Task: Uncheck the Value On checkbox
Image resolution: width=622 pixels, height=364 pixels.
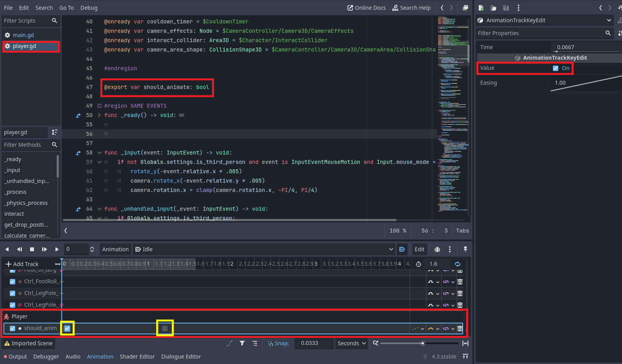Action: click(556, 68)
